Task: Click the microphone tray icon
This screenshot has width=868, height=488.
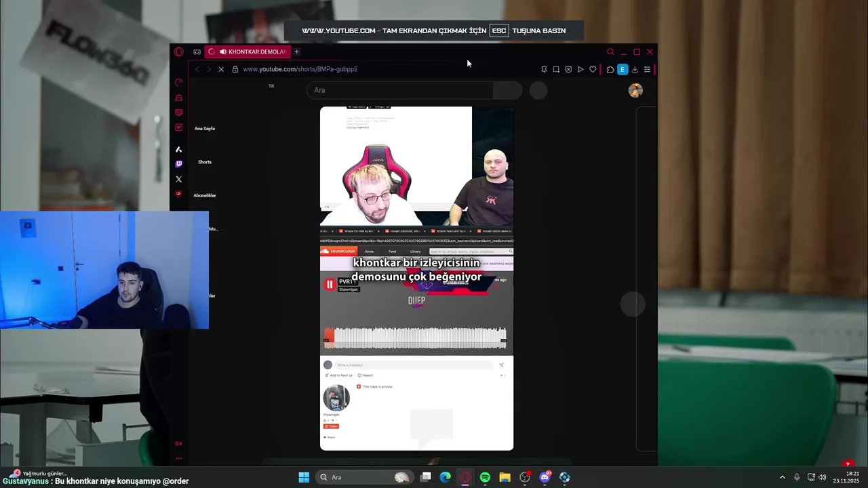Action: tap(797, 477)
